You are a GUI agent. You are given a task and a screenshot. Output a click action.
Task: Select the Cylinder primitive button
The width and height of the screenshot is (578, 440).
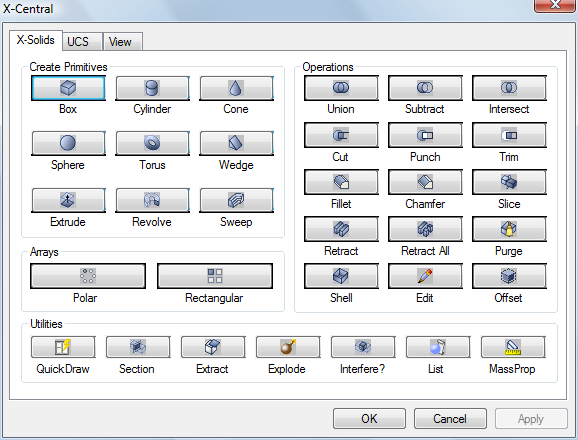152,88
